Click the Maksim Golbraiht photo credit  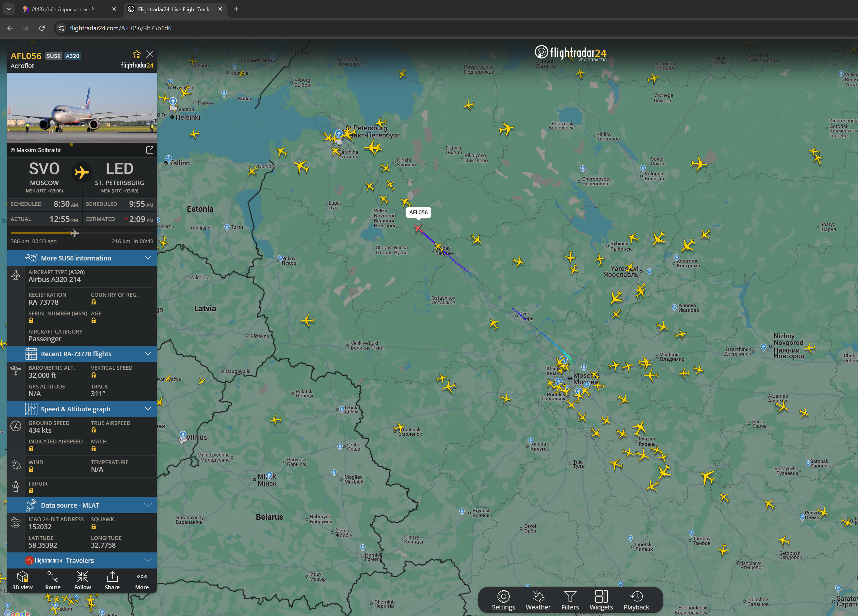(36, 150)
